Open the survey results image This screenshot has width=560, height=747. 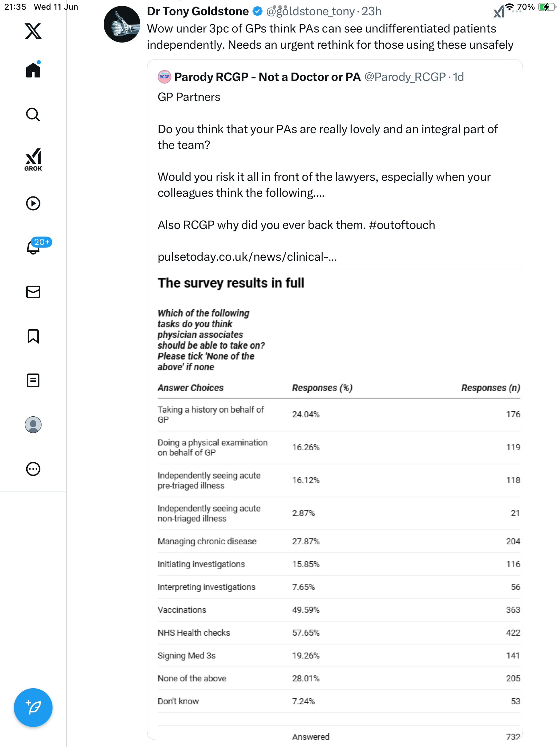(x=335, y=505)
